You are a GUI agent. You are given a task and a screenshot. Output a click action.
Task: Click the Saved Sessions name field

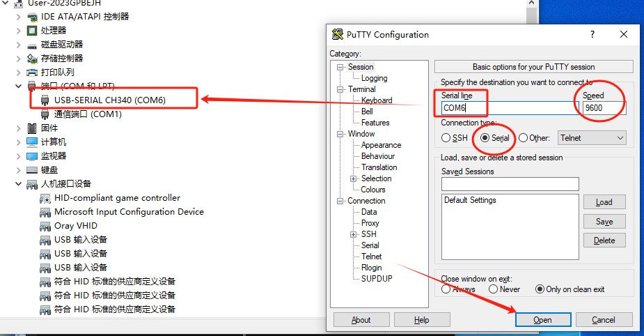[x=510, y=184]
